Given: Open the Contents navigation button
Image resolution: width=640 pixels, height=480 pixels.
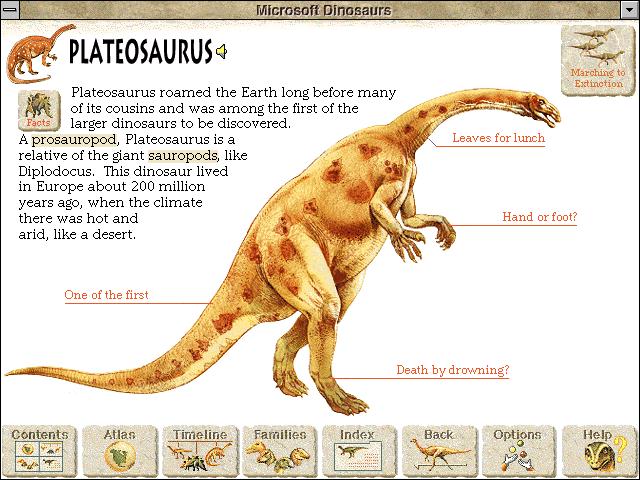Looking at the screenshot, I should point(40,451).
